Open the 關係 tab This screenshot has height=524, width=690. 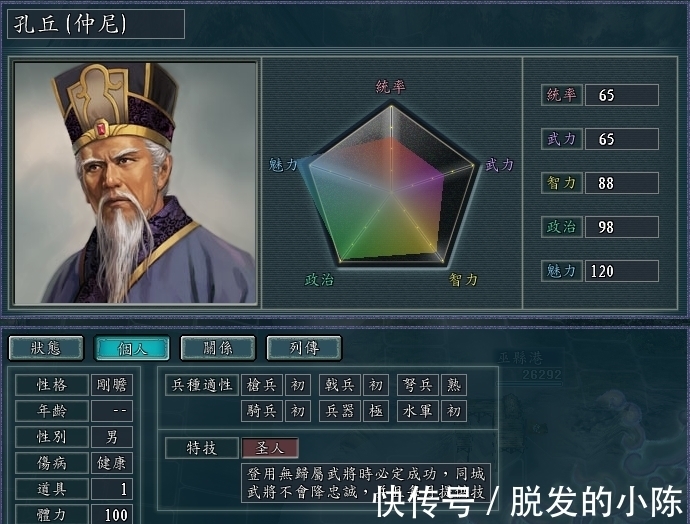point(218,348)
